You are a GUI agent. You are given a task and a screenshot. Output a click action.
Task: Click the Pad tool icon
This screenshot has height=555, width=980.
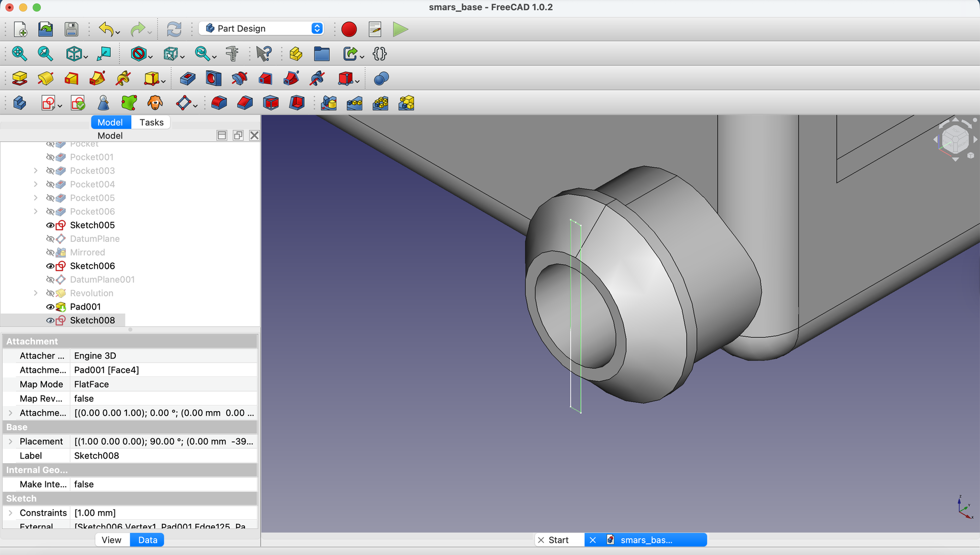pos(19,79)
